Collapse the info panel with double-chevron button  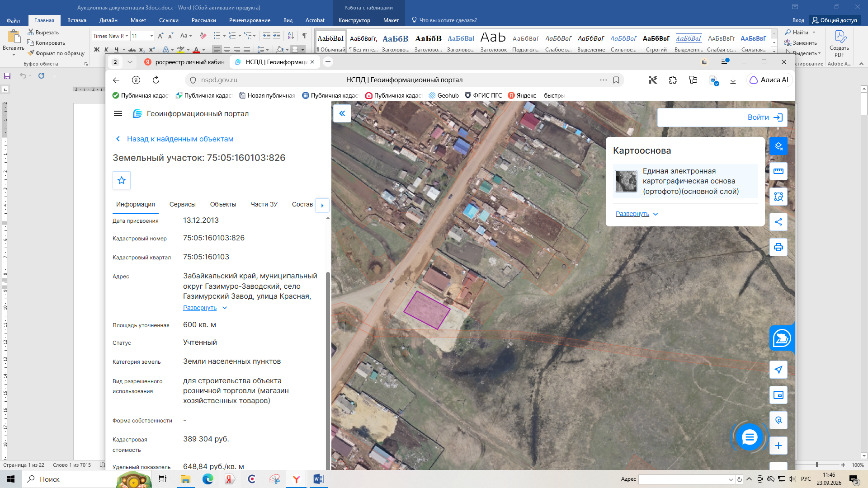pos(342,113)
